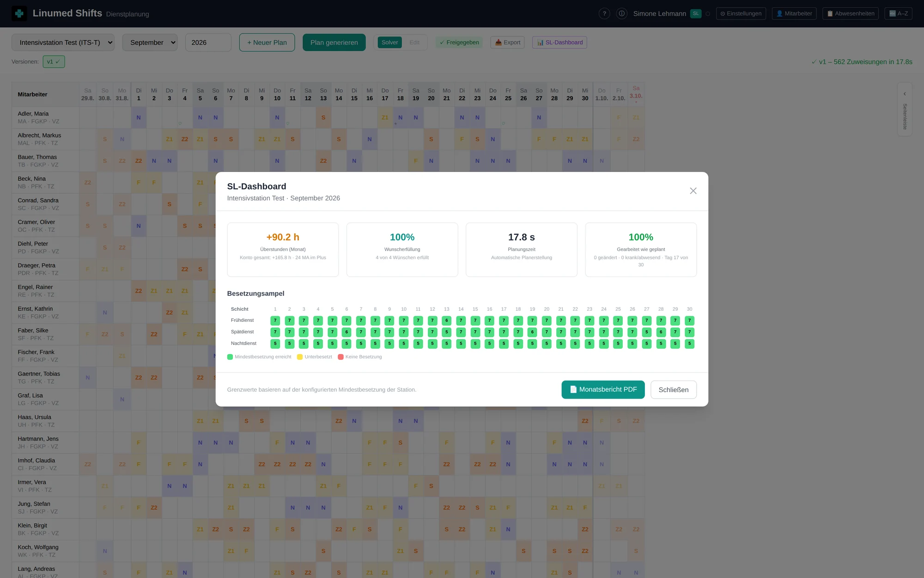924x578 pixels.
Task: Click the green Mindestbesetzung erreicht legend swatch
Action: point(230,357)
